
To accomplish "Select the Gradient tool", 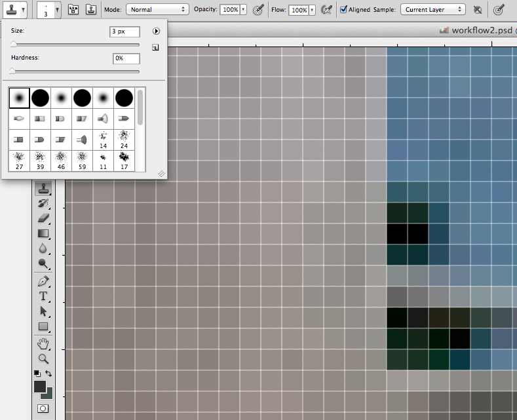I will tap(43, 233).
